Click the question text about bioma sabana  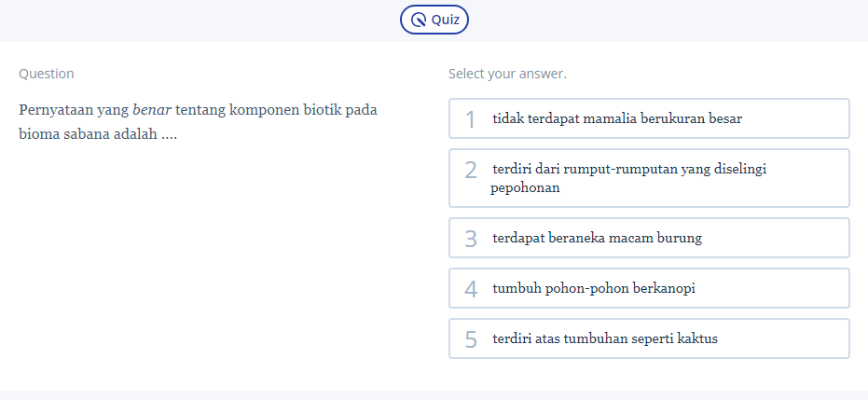198,122
